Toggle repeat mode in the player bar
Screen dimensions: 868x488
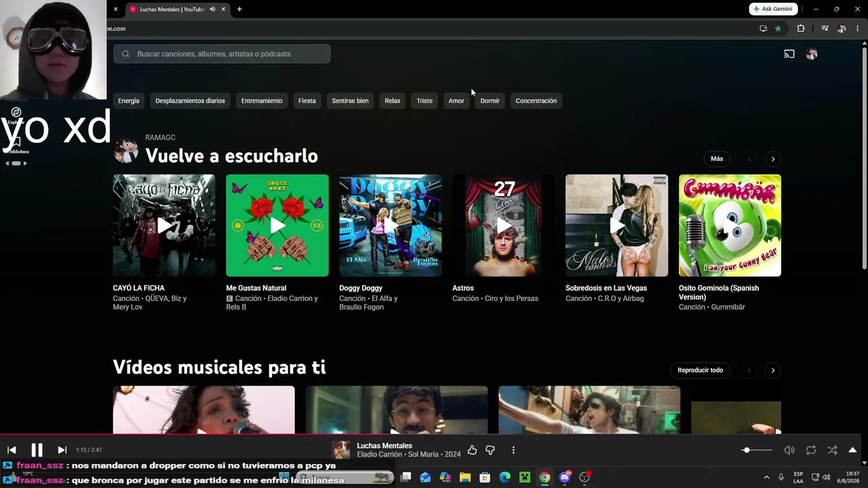pos(811,450)
